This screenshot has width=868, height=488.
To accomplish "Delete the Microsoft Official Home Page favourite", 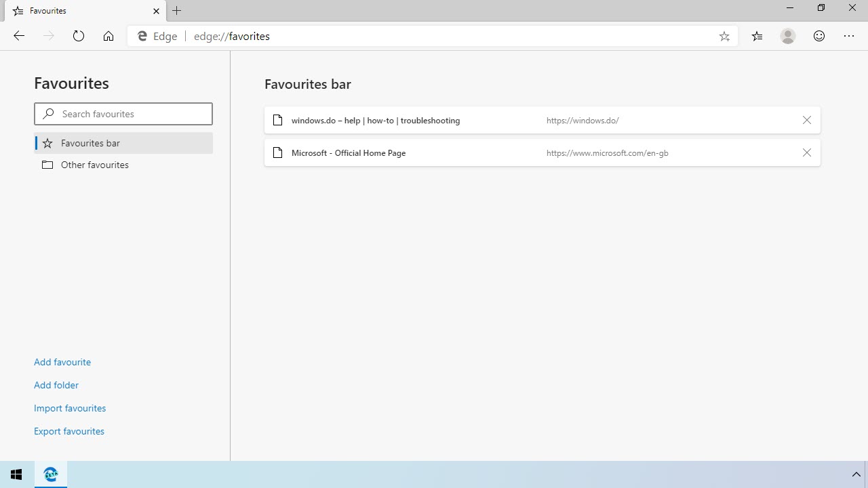I will [x=806, y=152].
